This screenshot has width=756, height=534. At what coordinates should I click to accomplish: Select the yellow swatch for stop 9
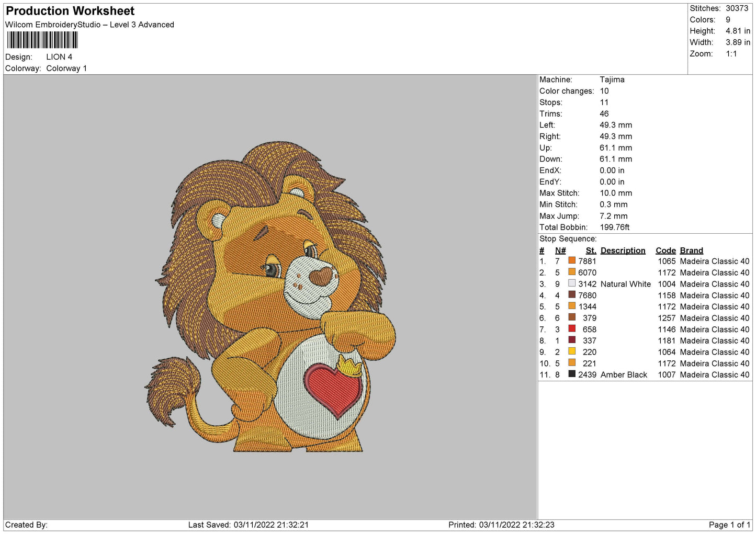click(x=572, y=351)
